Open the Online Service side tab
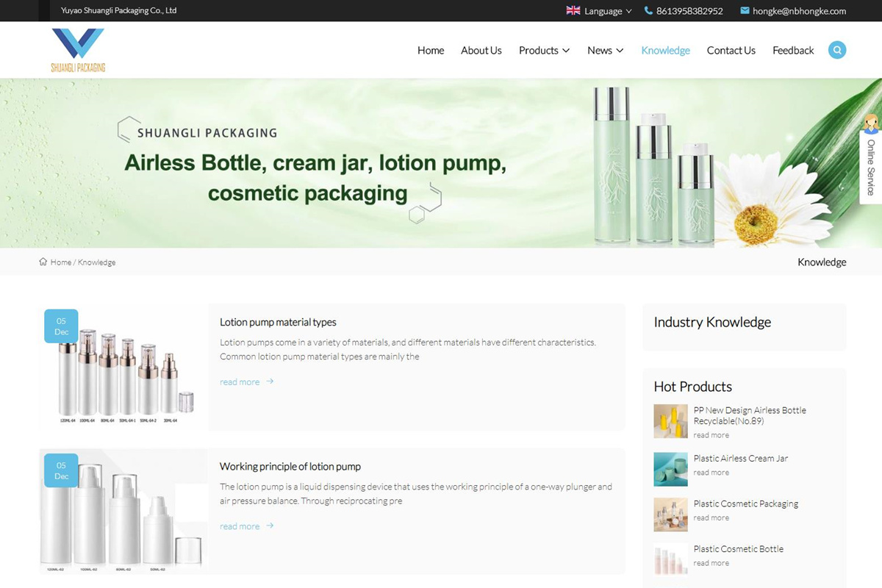This screenshot has width=882, height=588. click(871, 167)
